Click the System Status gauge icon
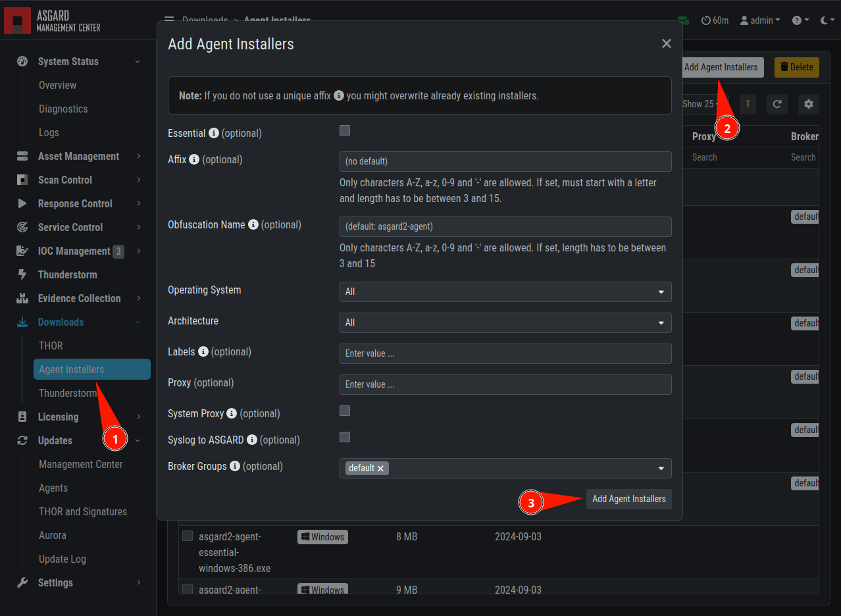The image size is (841, 616). (x=22, y=61)
